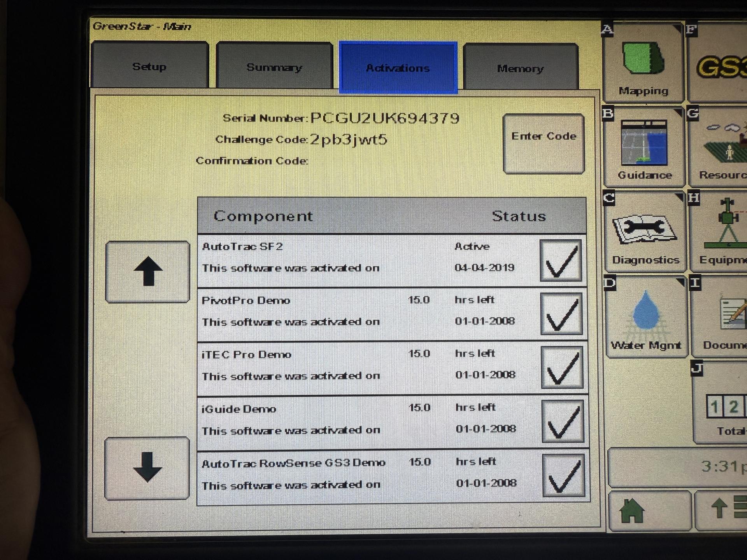The height and width of the screenshot is (560, 747).
Task: Click the AutoTrac SF2 component row
Action: 392,260
